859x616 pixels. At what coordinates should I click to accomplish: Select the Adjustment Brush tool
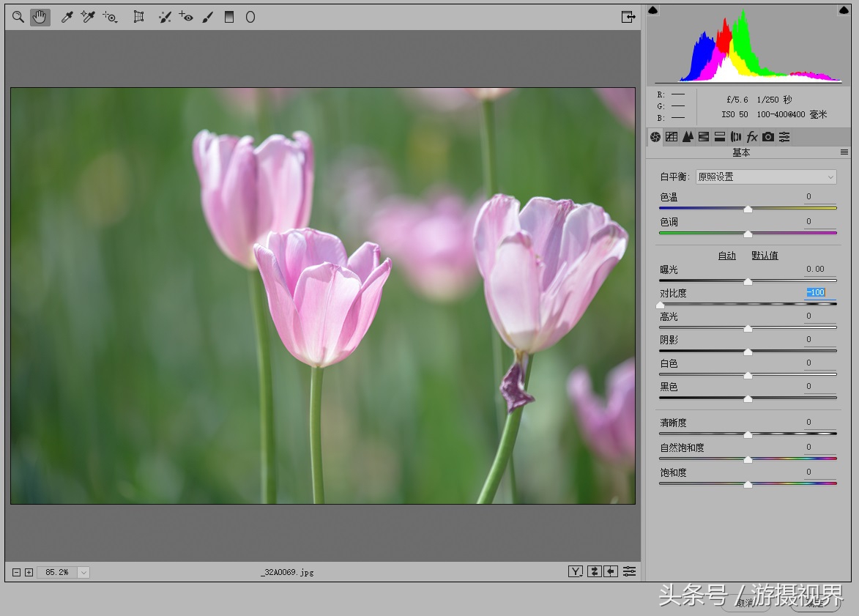pyautogui.click(x=207, y=17)
